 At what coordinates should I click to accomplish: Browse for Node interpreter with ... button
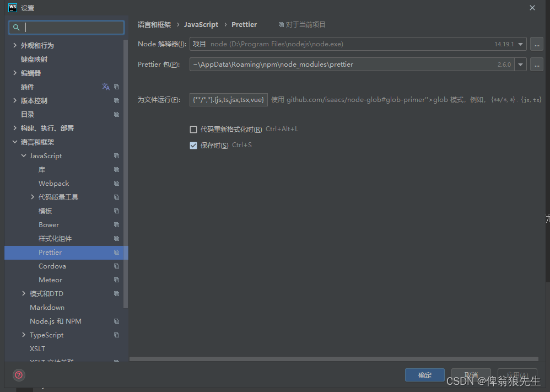(537, 44)
